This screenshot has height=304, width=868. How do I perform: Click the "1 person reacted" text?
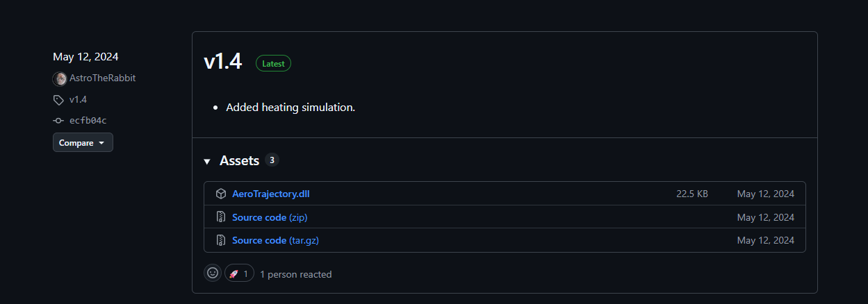(295, 274)
